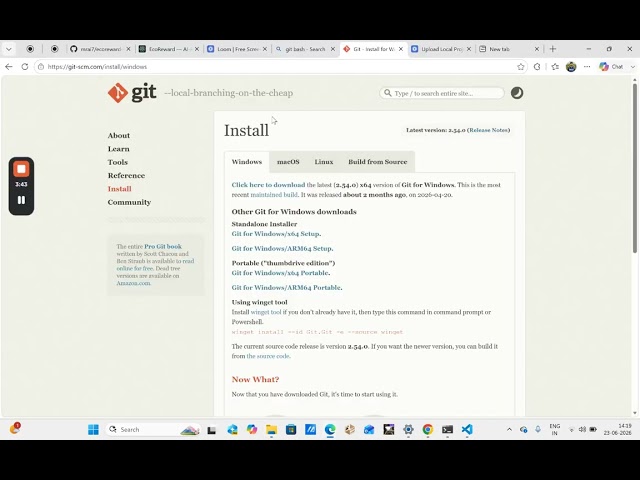640x480 pixels.
Task: Open Terminal from the taskbar
Action: tap(447, 429)
